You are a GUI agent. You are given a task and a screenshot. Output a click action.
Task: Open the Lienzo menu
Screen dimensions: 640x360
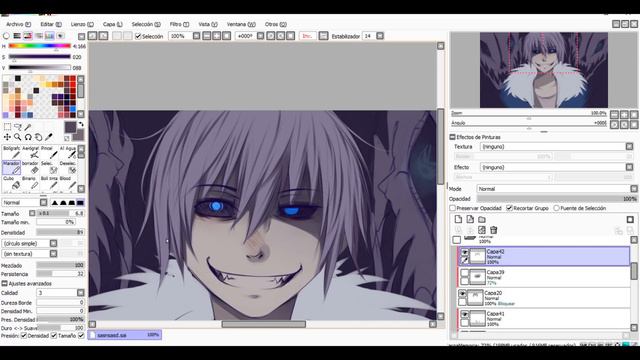[82, 24]
